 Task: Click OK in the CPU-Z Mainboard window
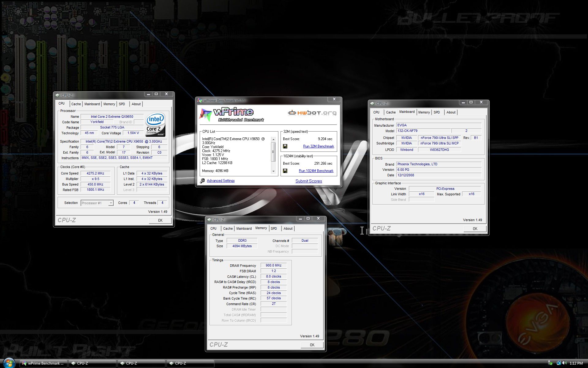coord(475,228)
